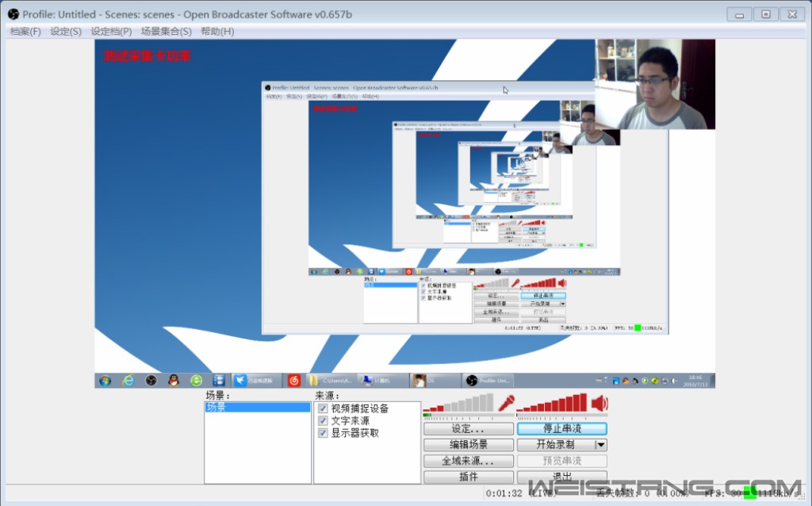Mute desktop audio via the speaker icon

tap(599, 402)
